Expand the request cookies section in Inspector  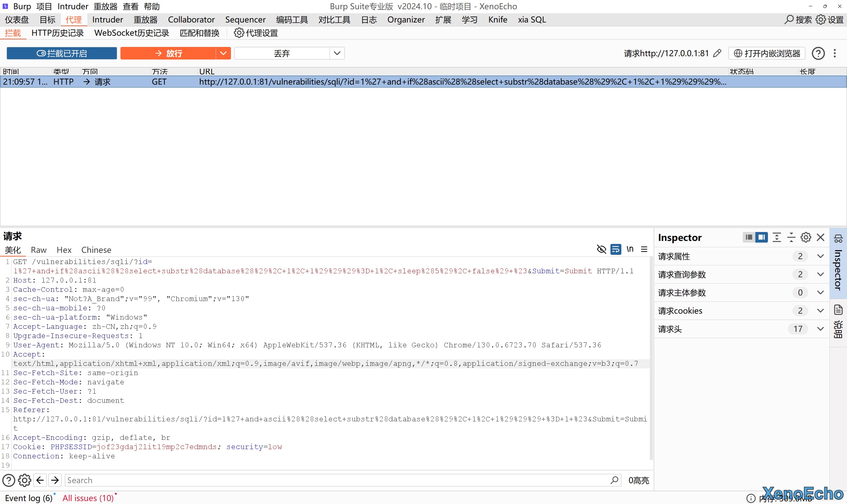821,311
